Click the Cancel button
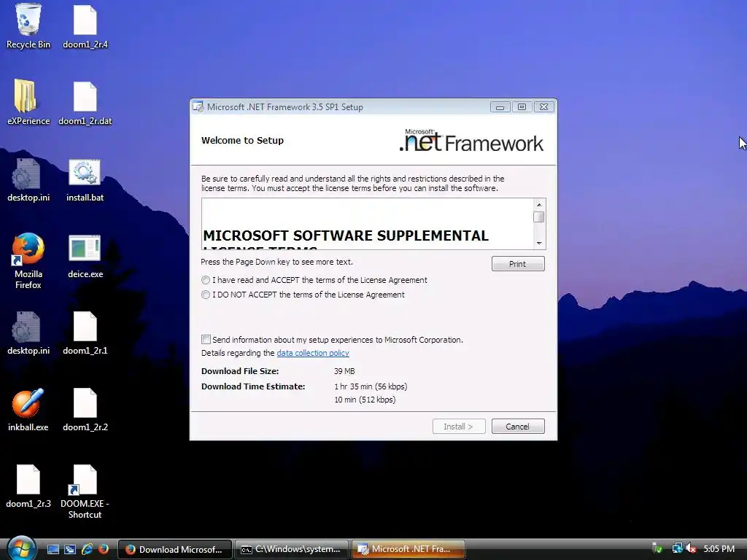The image size is (747, 560). pos(518,426)
